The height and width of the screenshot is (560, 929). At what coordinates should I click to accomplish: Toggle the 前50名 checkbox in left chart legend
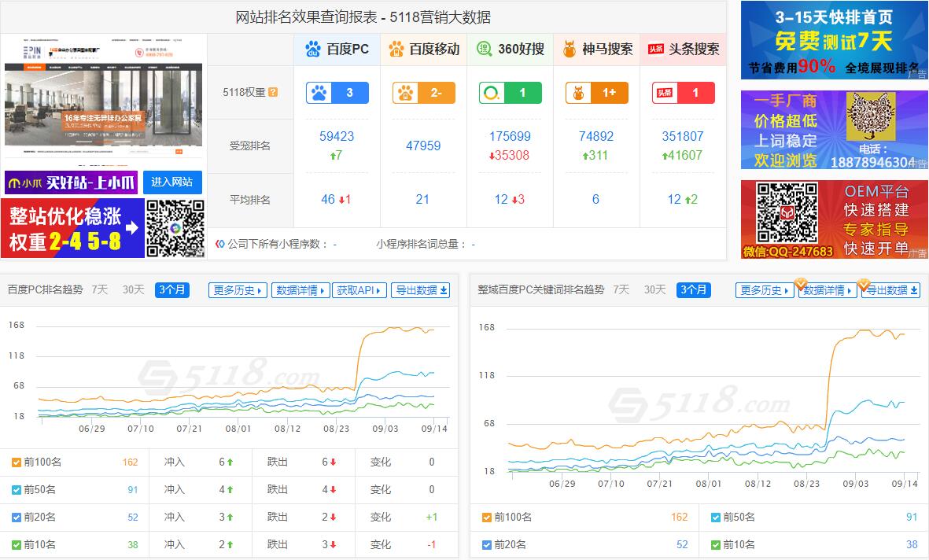[17, 490]
